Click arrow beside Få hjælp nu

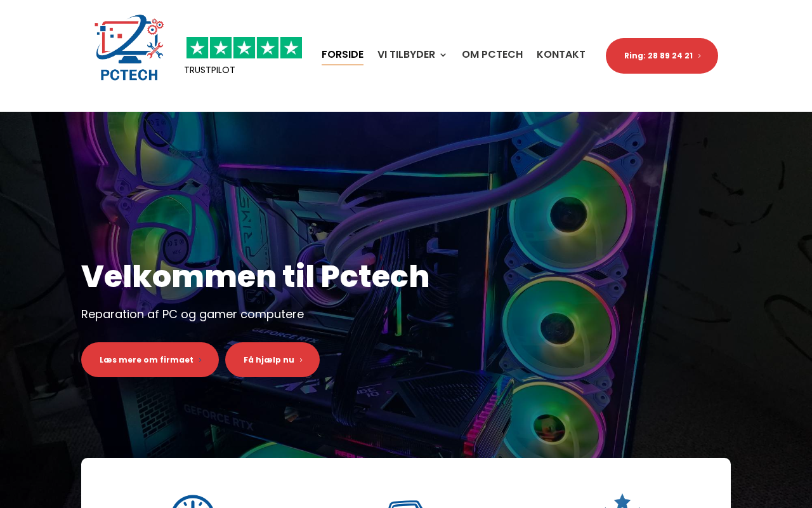(x=301, y=360)
